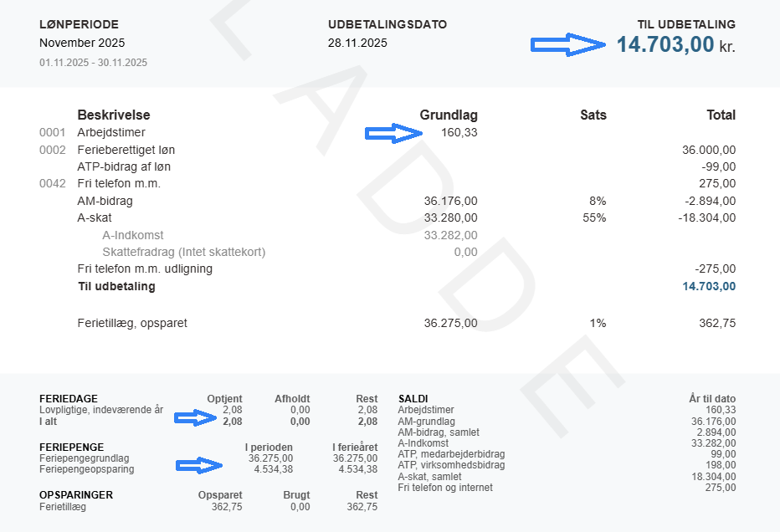780x532 pixels.
Task: Click the payout date 28.11.2025
Action: [357, 43]
